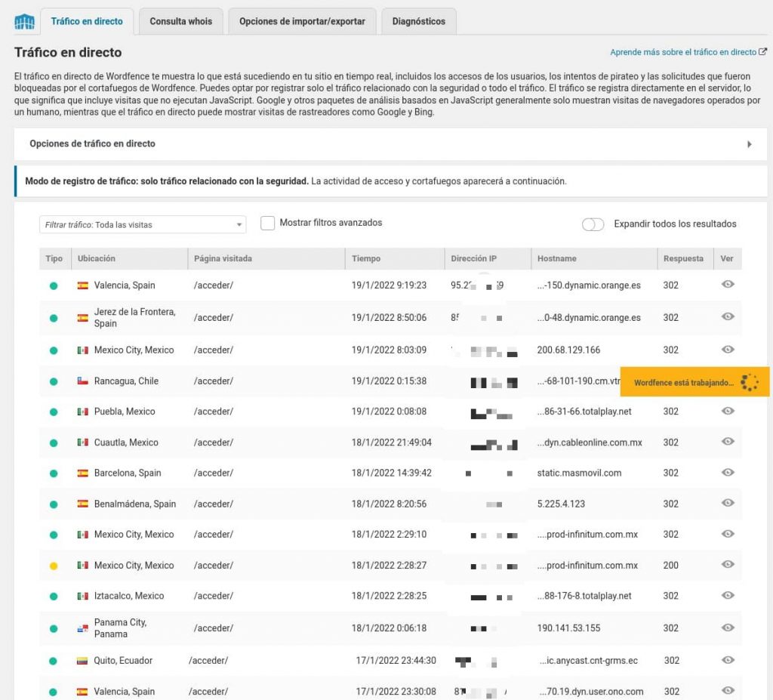This screenshot has width=773, height=700.
Task: View details eye for Jerez de la Frontera row
Action: [x=728, y=316]
